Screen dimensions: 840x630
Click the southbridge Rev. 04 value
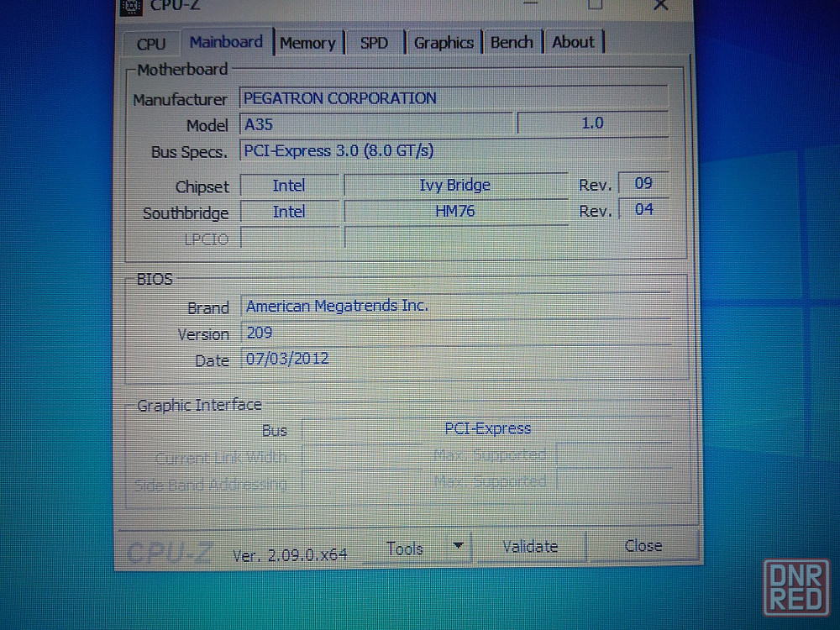point(643,209)
